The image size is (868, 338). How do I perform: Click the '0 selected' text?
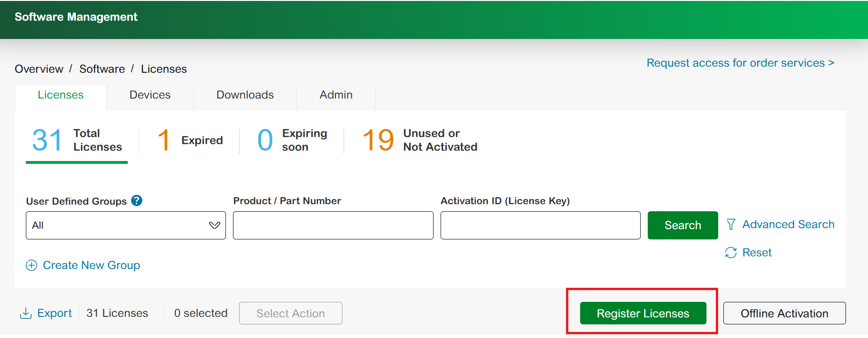[x=201, y=313]
